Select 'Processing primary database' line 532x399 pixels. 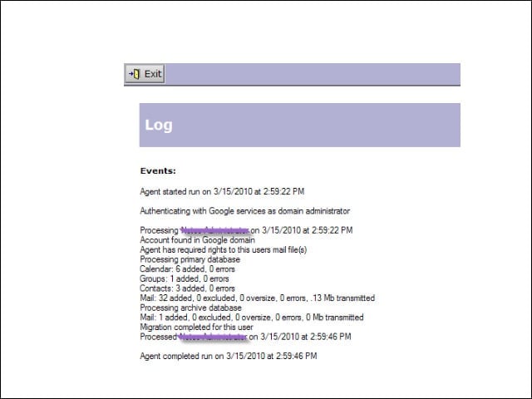190,259
